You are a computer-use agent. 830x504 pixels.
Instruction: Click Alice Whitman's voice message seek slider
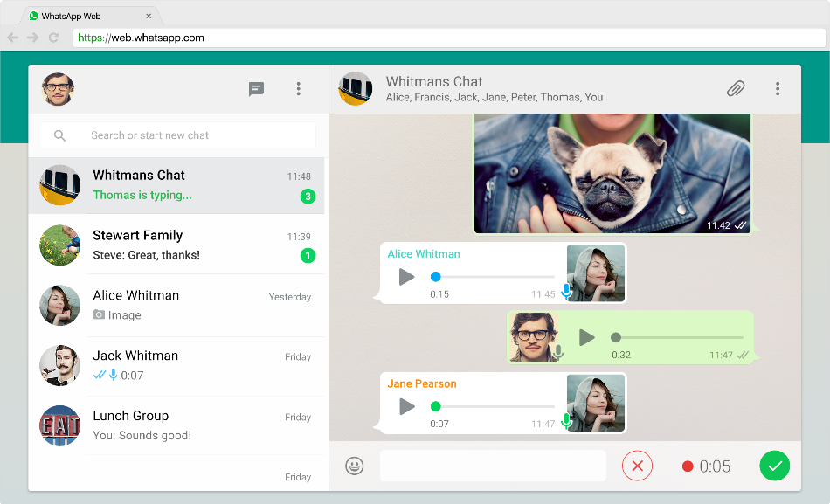pyautogui.click(x=495, y=277)
